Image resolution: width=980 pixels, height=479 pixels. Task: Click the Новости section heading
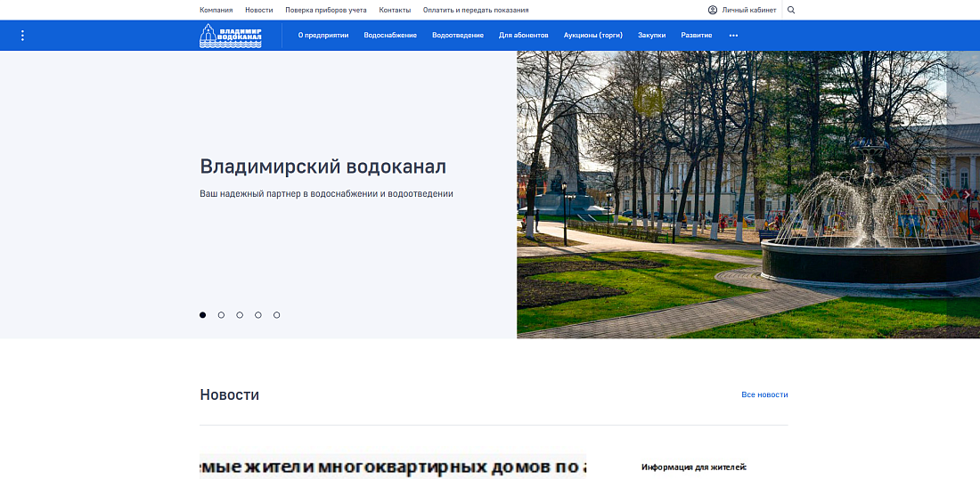229,394
